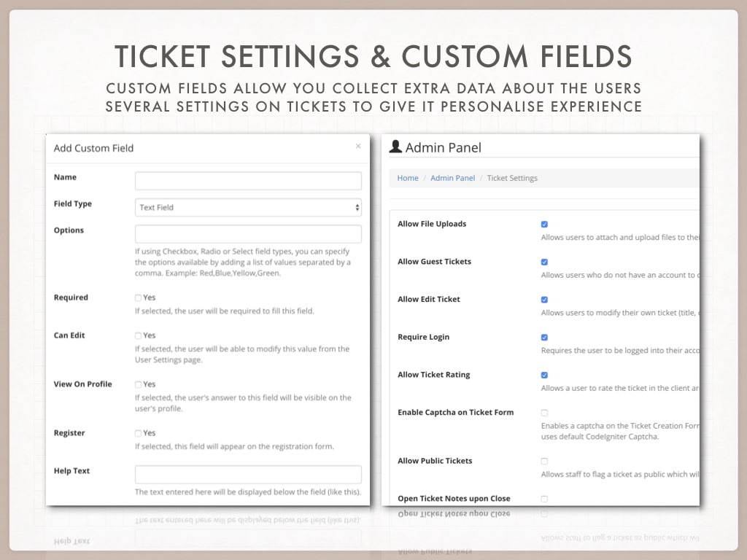Image resolution: width=747 pixels, height=560 pixels.
Task: Click the Allow Ticket Rating label
Action: click(x=434, y=375)
